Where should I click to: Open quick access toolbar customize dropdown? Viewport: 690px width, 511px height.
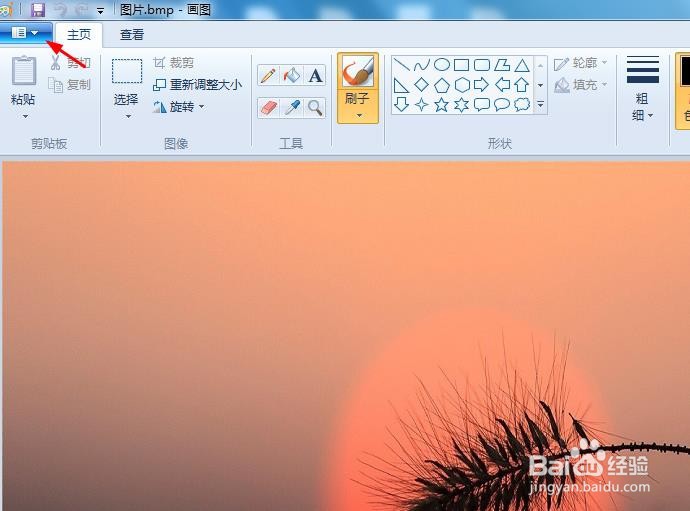(101, 11)
